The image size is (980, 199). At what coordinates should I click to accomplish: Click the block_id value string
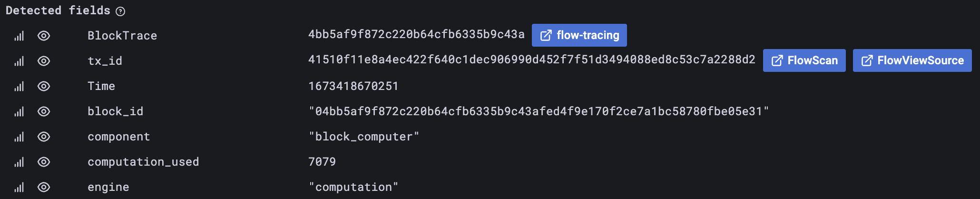click(x=539, y=111)
